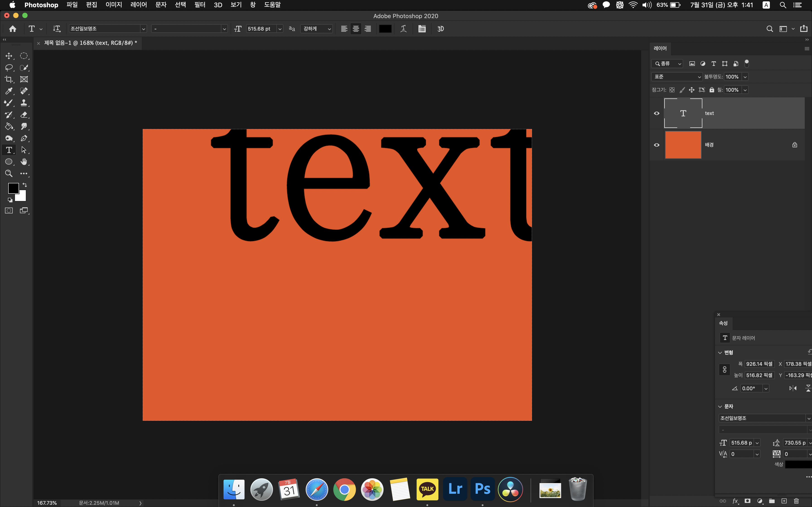
Task: Open the 레이어 menu
Action: pyautogui.click(x=139, y=5)
